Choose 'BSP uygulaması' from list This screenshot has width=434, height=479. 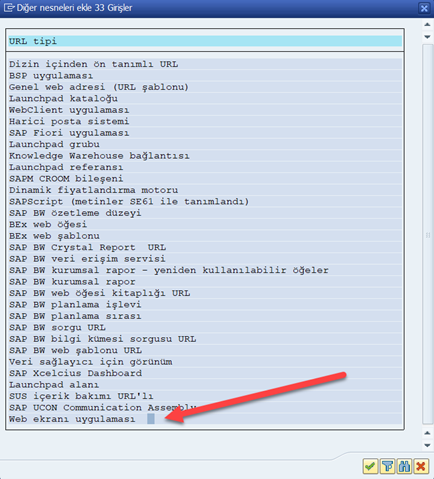point(205,76)
